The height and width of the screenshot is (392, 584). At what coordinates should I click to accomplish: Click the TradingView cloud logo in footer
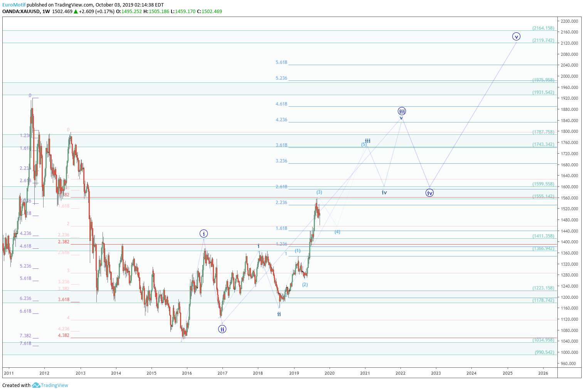36,385
